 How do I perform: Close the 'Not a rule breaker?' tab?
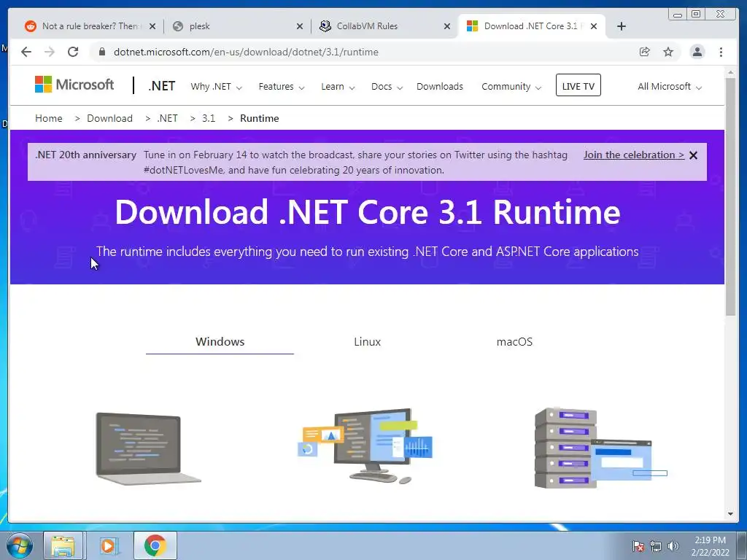(152, 26)
